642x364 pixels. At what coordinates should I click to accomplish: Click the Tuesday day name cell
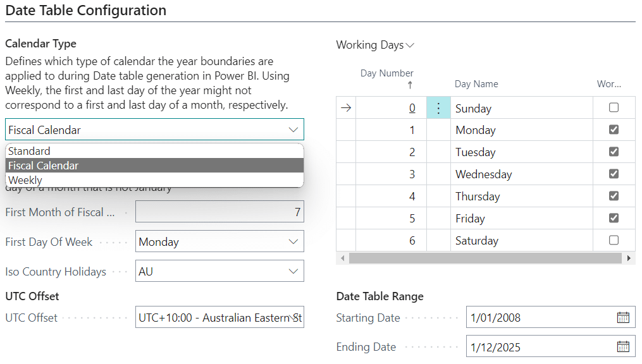click(x=522, y=152)
